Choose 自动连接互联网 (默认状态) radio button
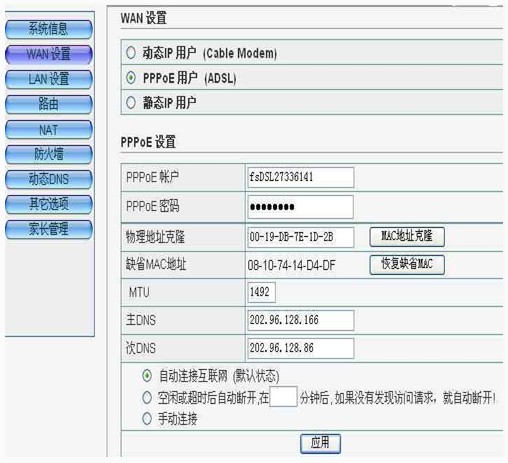This screenshot has height=463, width=508. 147,376
